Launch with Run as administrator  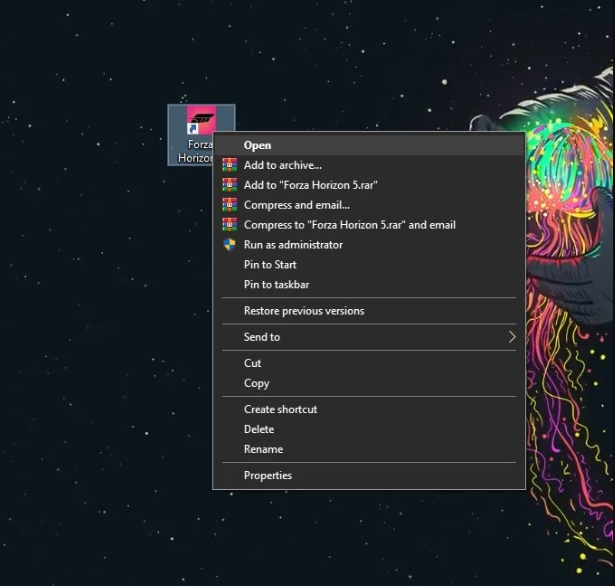coord(369,245)
